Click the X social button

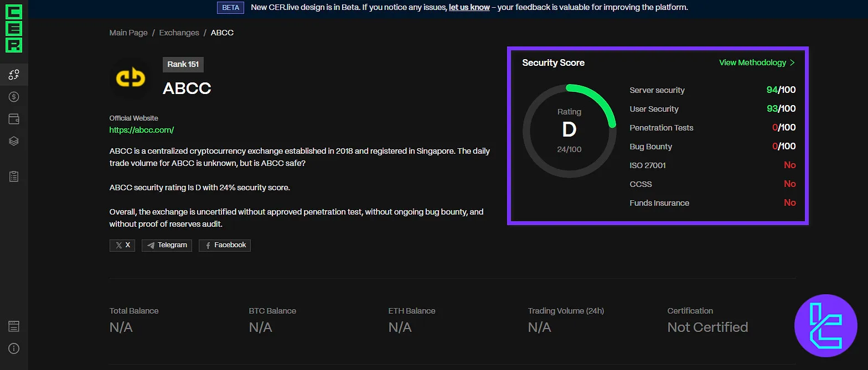click(122, 245)
